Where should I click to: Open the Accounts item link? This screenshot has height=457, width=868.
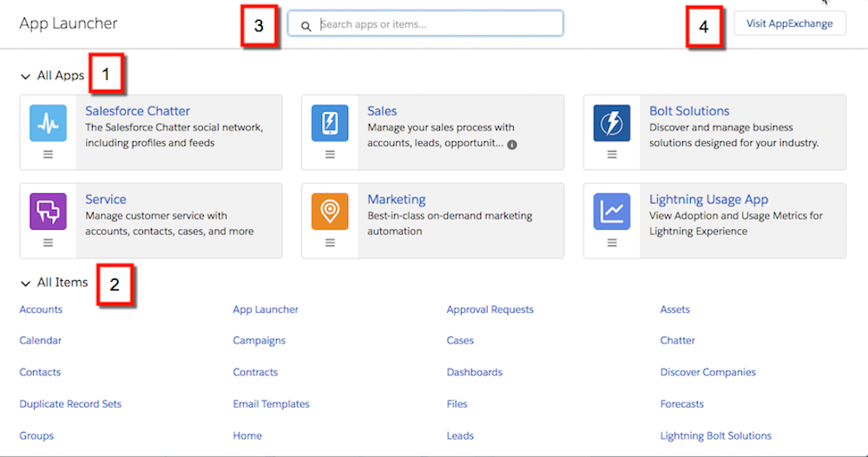41,310
